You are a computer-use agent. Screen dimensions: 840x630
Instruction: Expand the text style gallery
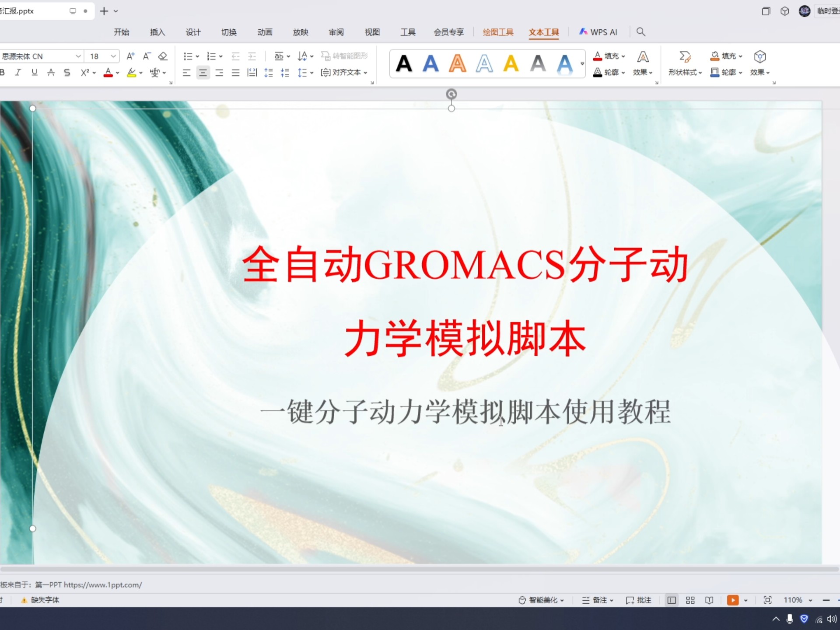tap(582, 64)
